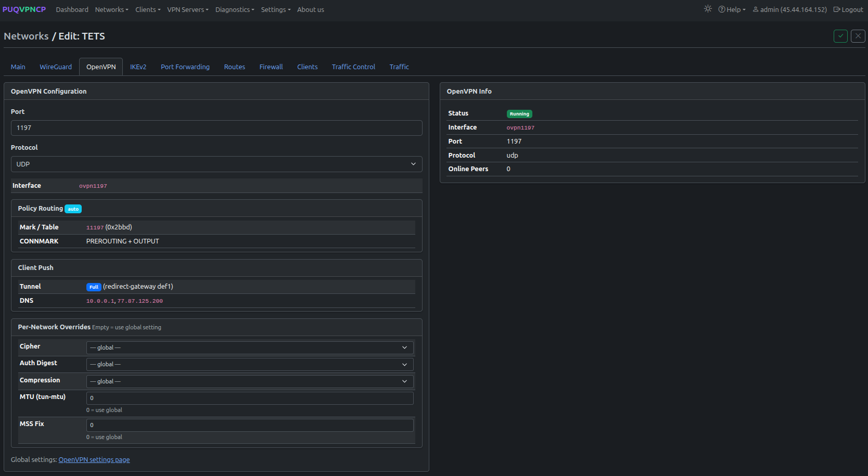Image resolution: width=868 pixels, height=476 pixels.
Task: Go to Dashboard
Action: pos(72,9)
